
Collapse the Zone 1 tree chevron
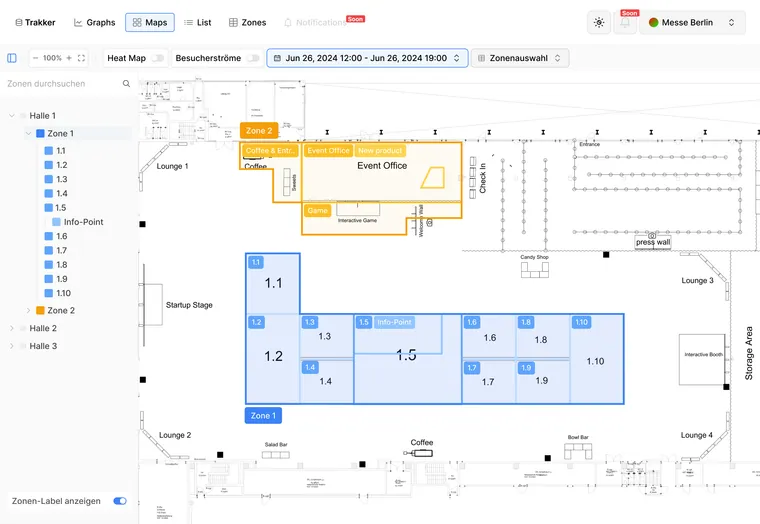click(x=28, y=133)
